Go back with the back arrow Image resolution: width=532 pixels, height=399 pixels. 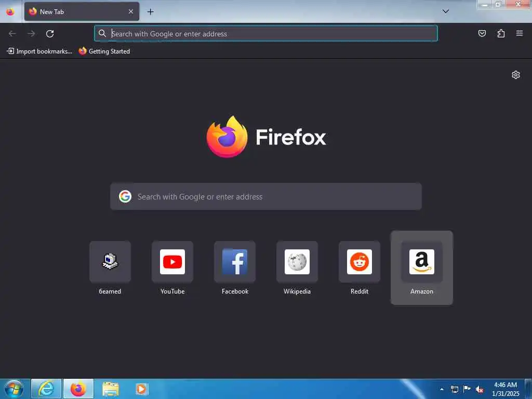12,34
